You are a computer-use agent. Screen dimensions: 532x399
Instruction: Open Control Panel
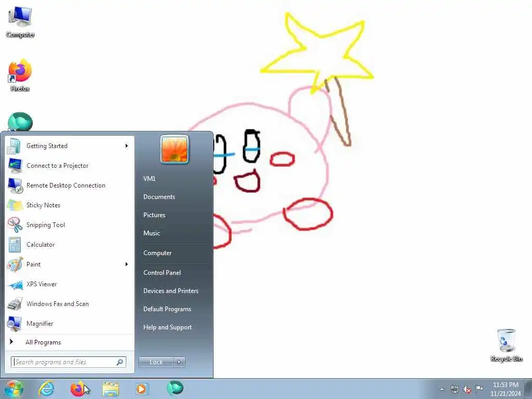pyautogui.click(x=162, y=273)
